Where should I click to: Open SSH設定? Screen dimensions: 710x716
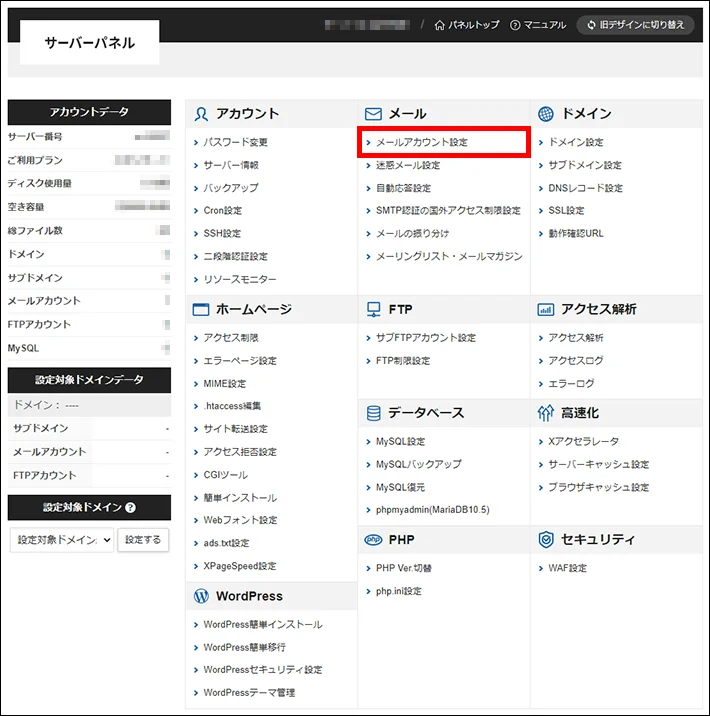222,233
